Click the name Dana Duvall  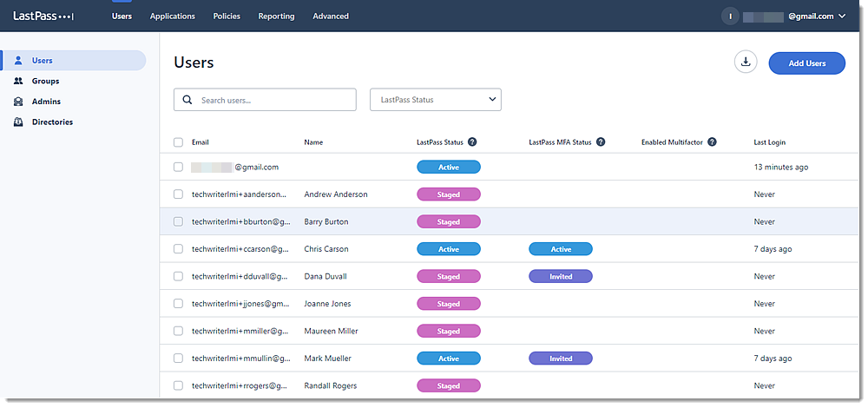point(325,276)
